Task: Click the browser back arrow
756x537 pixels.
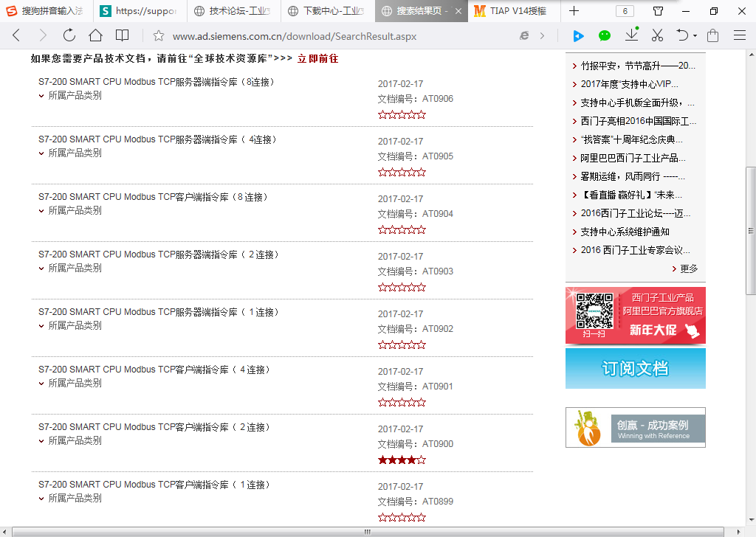Action: pyautogui.click(x=16, y=35)
